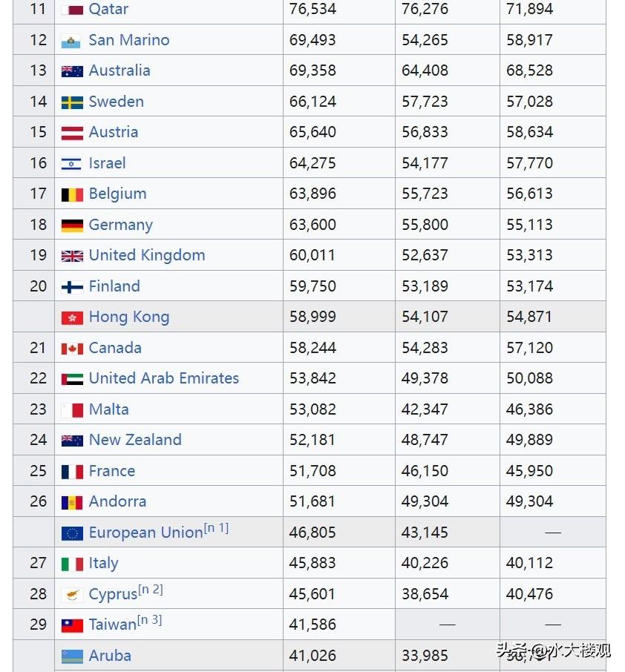625x672 pixels.
Task: Click the Germany flag icon
Action: (72, 225)
